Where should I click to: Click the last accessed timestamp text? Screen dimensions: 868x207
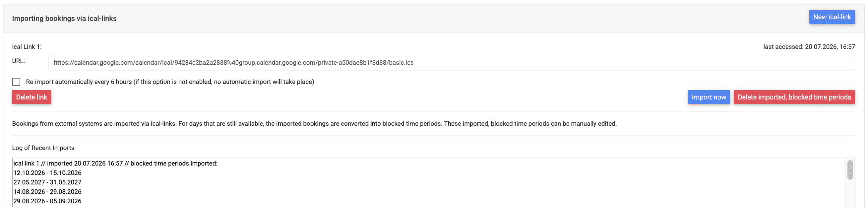coord(809,47)
